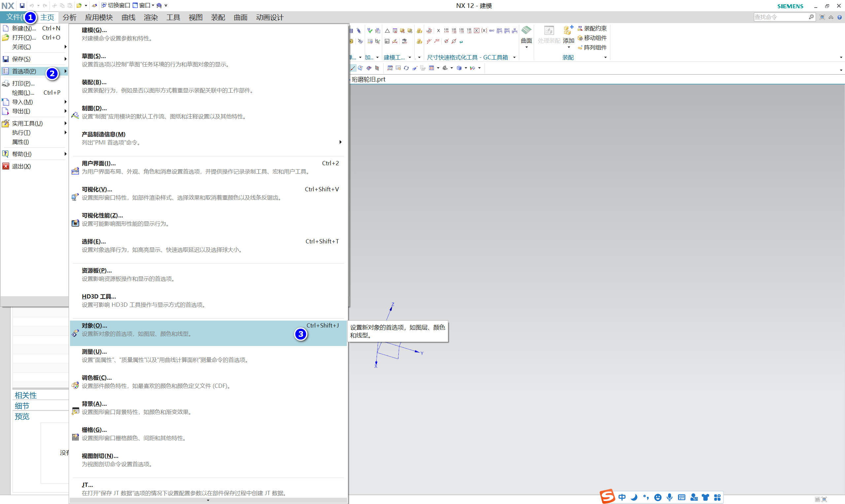Viewport: 845px width, 504px height.
Task: Choose 退出(X) to exit NX
Action: pyautogui.click(x=34, y=166)
